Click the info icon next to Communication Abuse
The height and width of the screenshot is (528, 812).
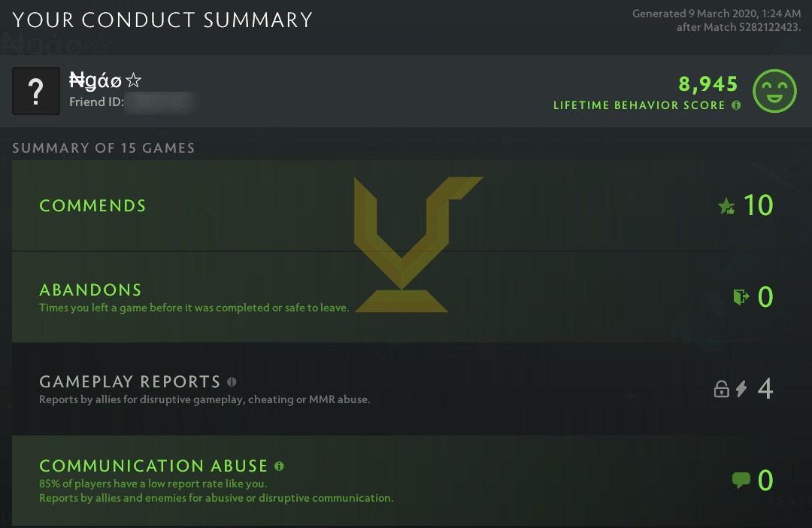click(x=279, y=466)
